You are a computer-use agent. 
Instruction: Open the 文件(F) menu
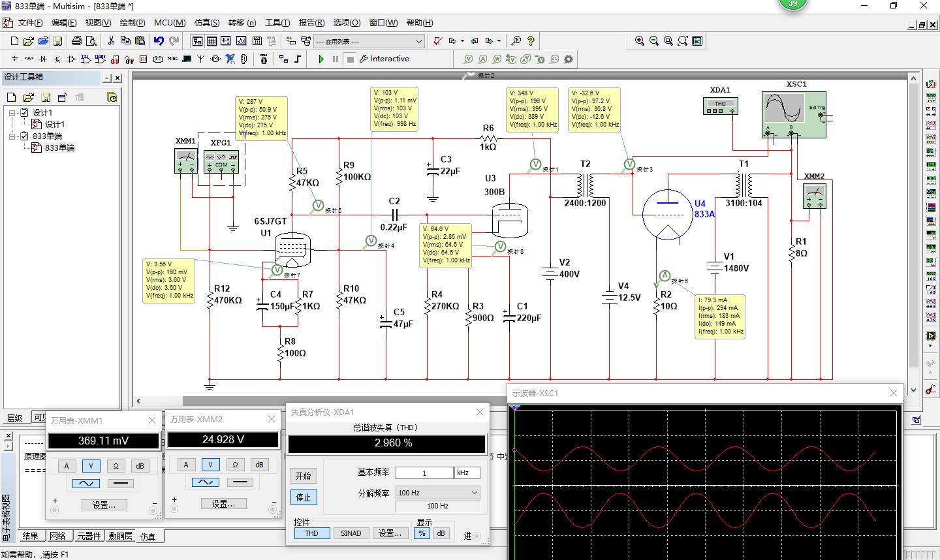31,22
